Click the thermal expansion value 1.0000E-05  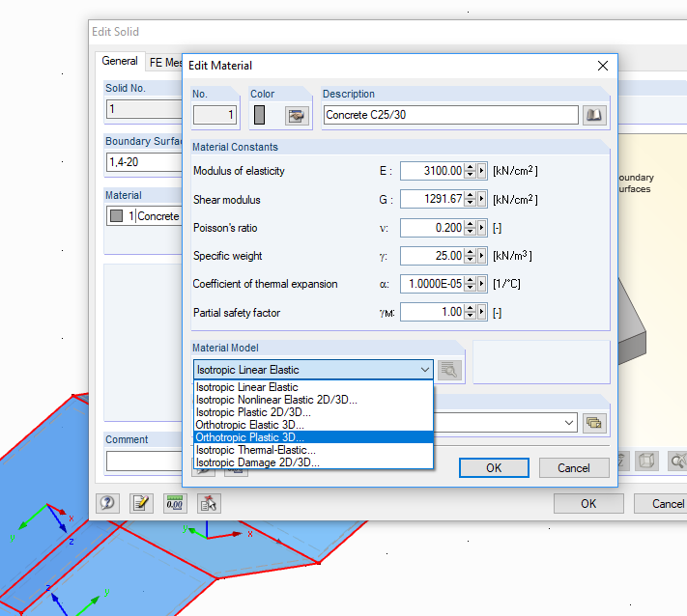coord(432,284)
